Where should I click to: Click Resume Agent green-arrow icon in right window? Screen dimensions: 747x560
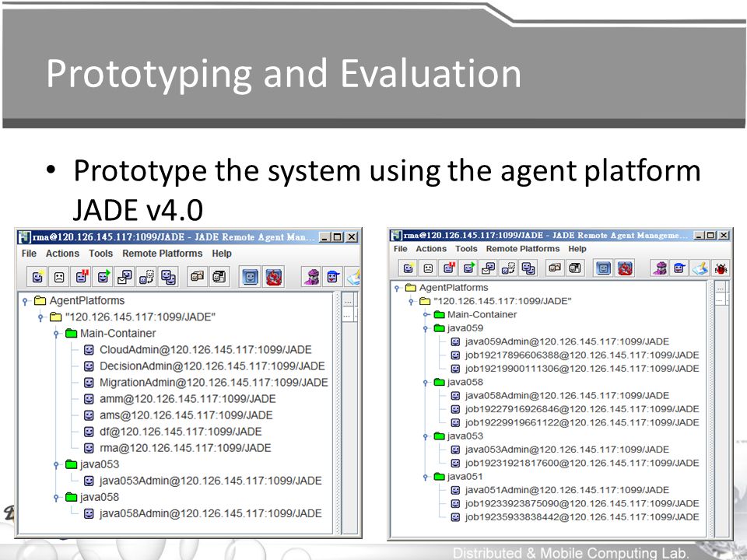(x=468, y=268)
